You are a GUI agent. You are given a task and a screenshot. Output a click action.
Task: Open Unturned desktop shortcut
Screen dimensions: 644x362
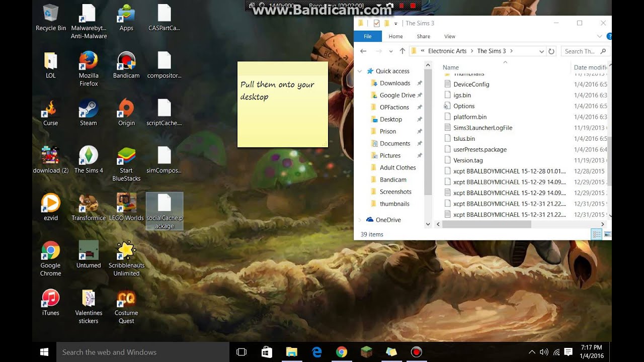(89, 254)
